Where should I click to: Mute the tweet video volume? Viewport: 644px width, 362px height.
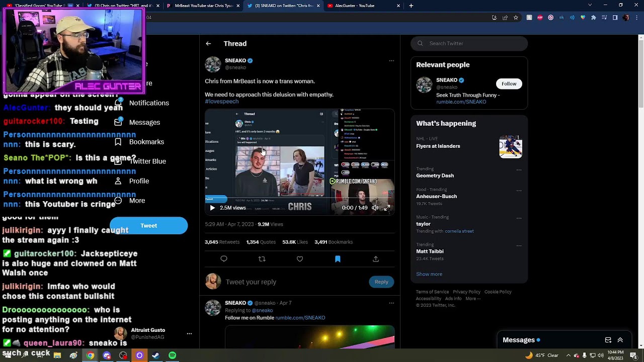click(x=375, y=208)
